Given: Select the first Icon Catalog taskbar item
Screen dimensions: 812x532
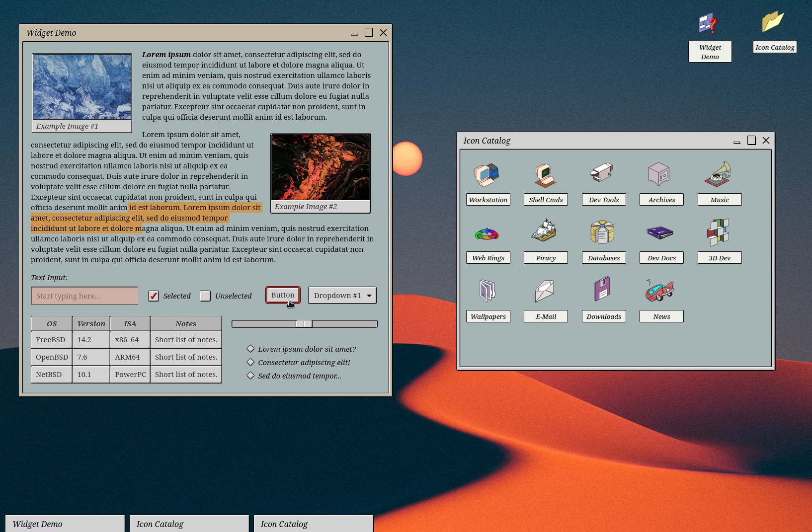Looking at the screenshot, I should (x=189, y=524).
